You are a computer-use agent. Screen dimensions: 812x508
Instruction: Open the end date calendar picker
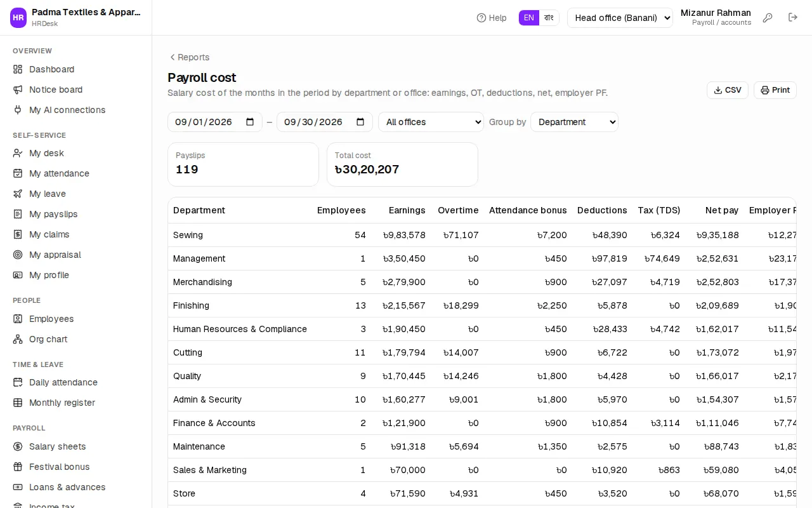click(360, 122)
